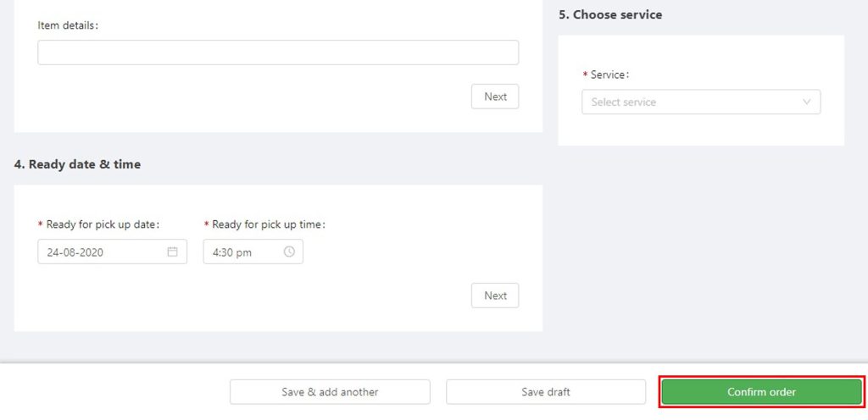This screenshot has width=868, height=420.
Task: Open the date picker showing 24-08-2020
Action: click(x=113, y=251)
